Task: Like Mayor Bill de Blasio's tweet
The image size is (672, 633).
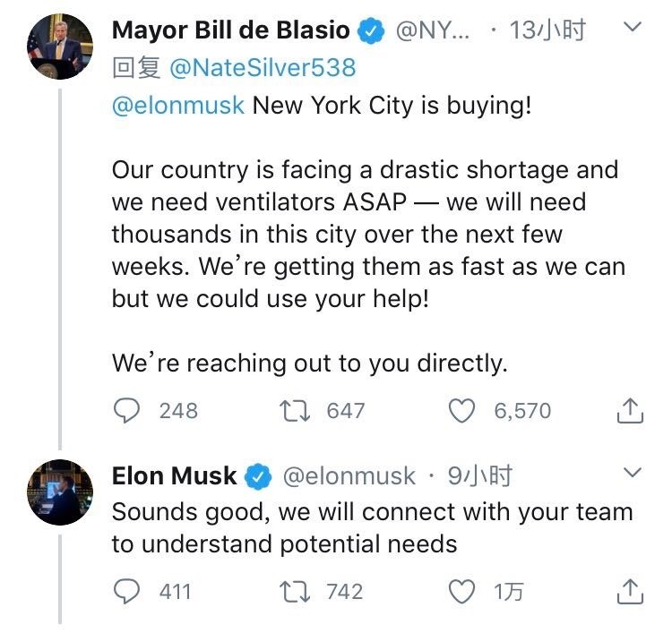Action: tap(461, 411)
